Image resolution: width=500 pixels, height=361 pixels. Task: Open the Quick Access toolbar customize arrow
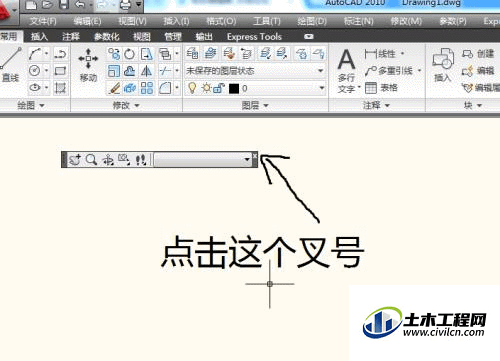coord(139,4)
